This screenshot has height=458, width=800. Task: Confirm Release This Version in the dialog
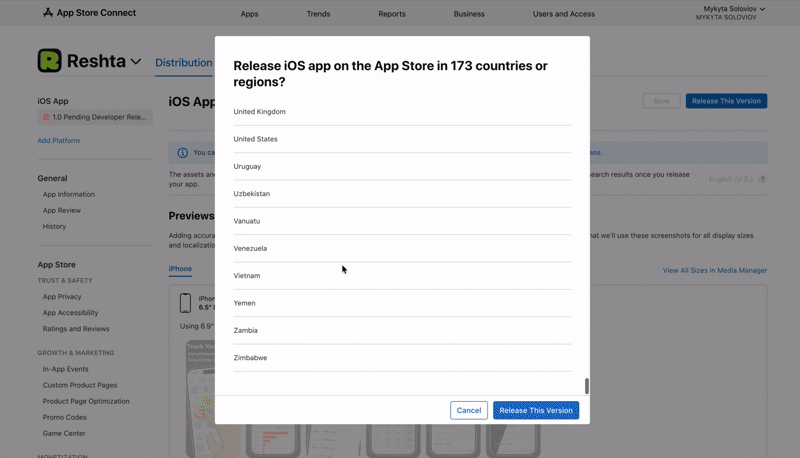coord(536,410)
